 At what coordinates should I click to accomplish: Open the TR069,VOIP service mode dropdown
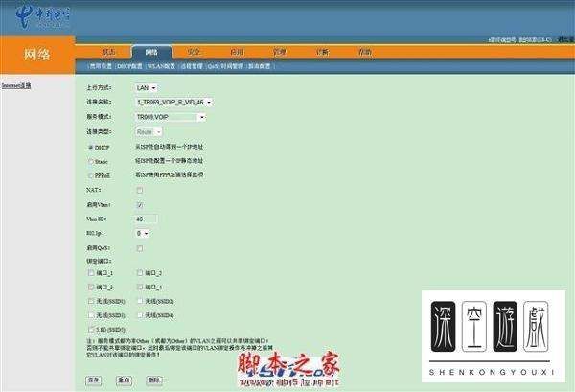[x=171, y=117]
